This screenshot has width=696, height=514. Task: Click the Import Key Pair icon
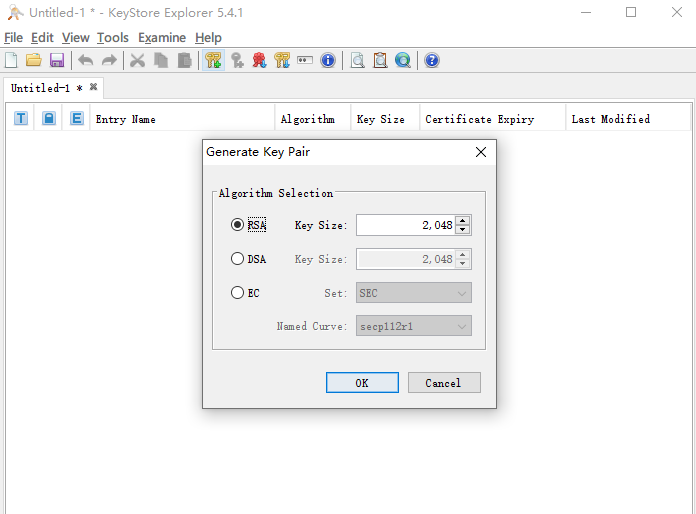click(282, 60)
